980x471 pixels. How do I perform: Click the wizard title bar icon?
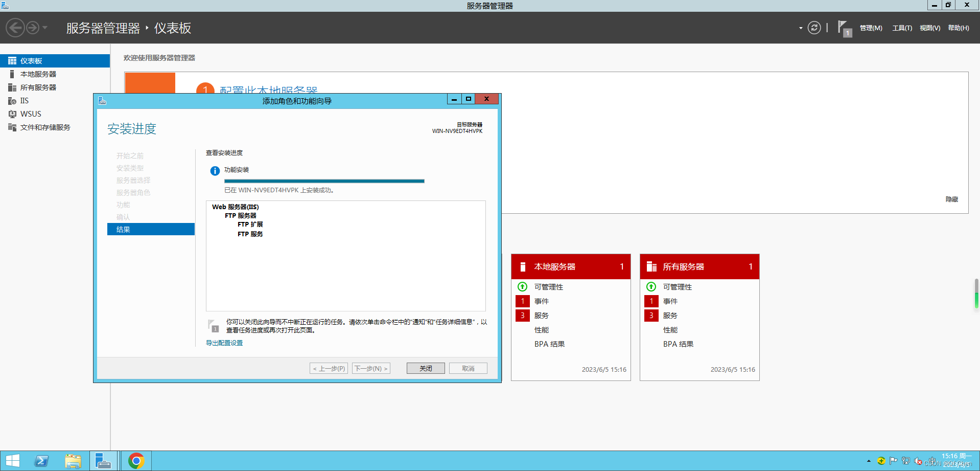click(x=102, y=101)
